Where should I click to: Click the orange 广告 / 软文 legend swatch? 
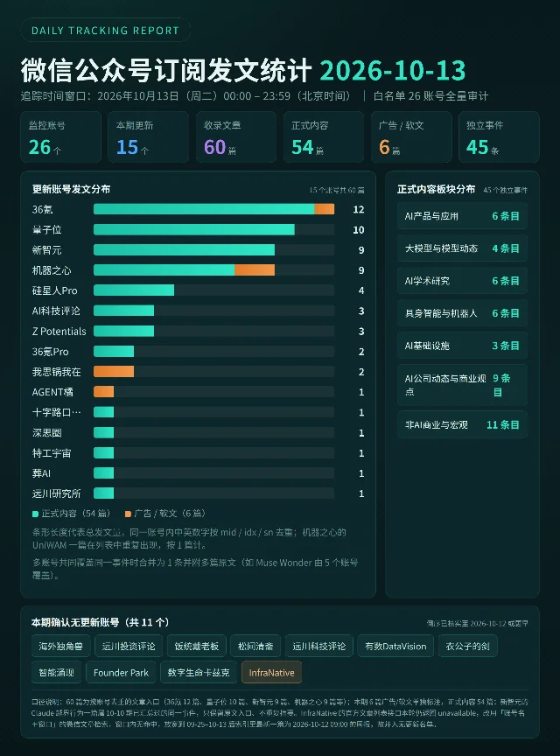pyautogui.click(x=128, y=514)
